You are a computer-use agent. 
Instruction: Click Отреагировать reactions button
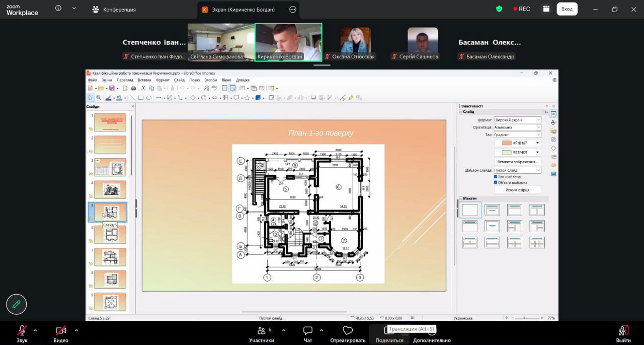pos(348,334)
